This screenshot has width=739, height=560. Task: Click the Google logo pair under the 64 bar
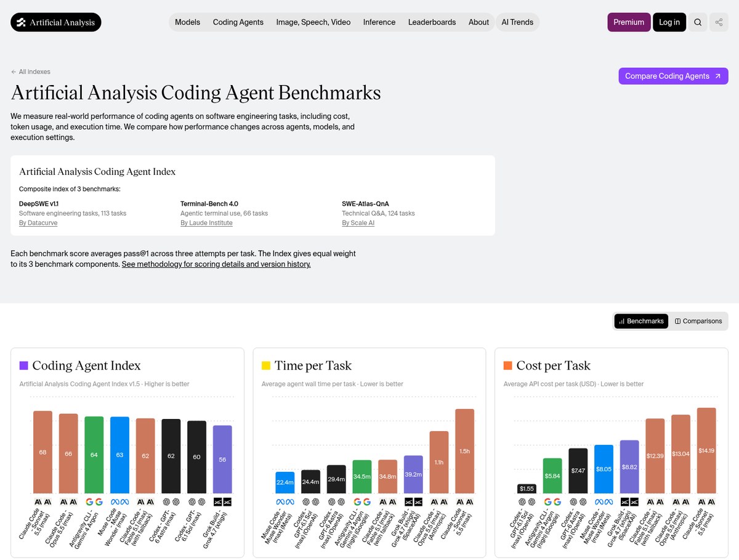click(x=94, y=502)
